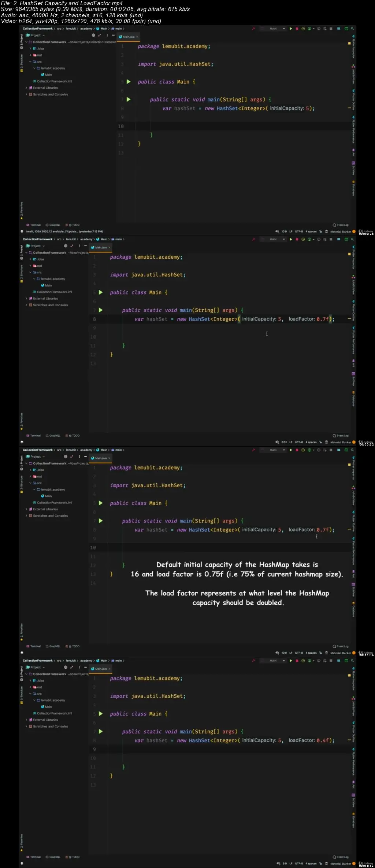
Task: Place cursor on 0.4f loadFactor value in fourth frame
Action: click(x=323, y=740)
